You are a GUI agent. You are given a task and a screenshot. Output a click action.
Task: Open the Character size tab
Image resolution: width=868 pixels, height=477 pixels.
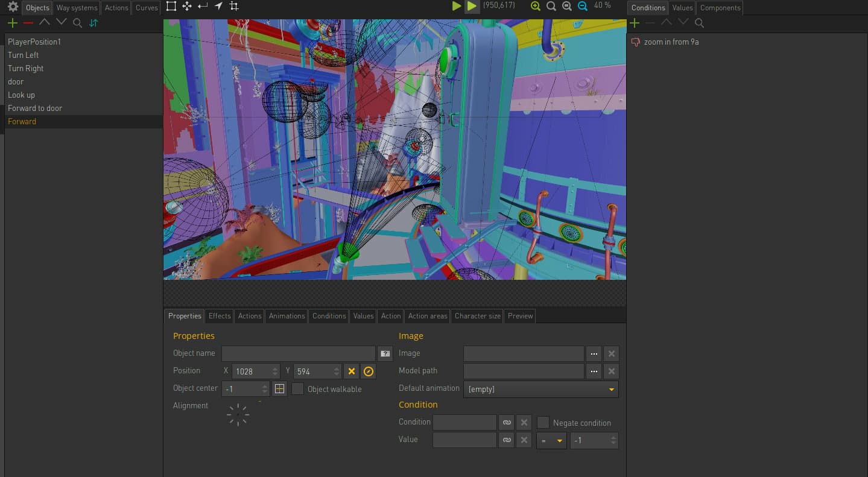[x=477, y=316]
